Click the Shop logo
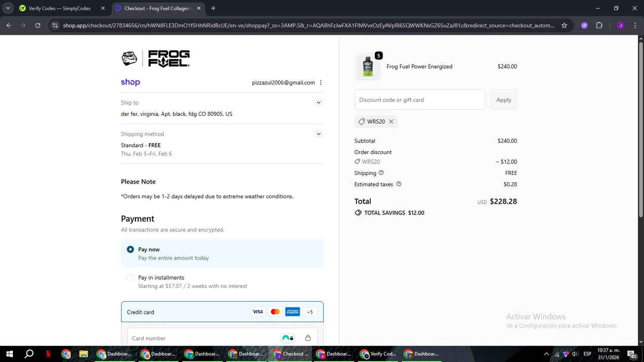 point(131,82)
